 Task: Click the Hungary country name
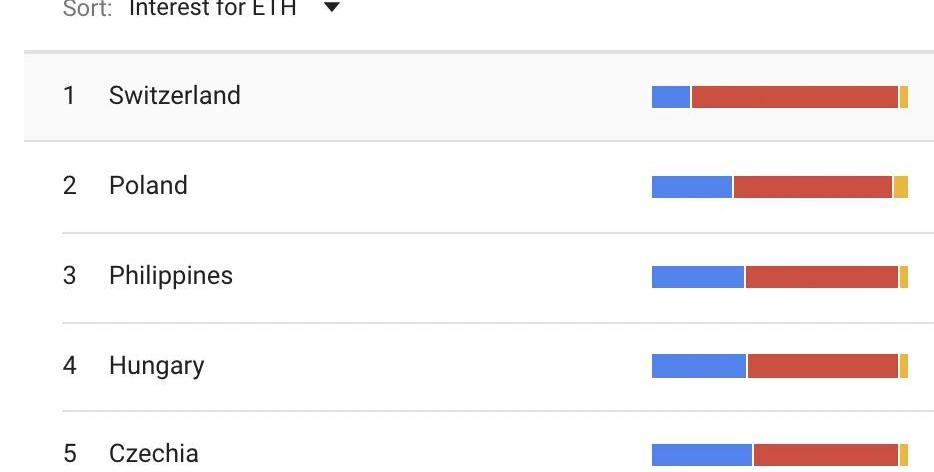coord(156,366)
